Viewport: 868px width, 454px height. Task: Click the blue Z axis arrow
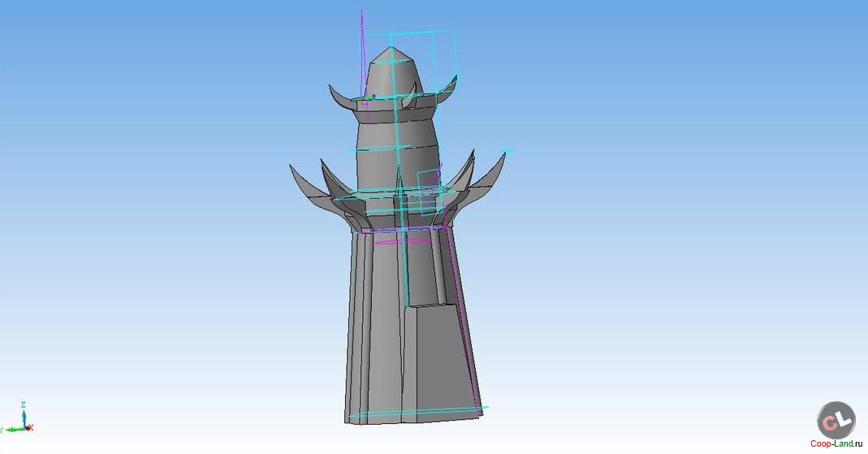click(x=24, y=417)
